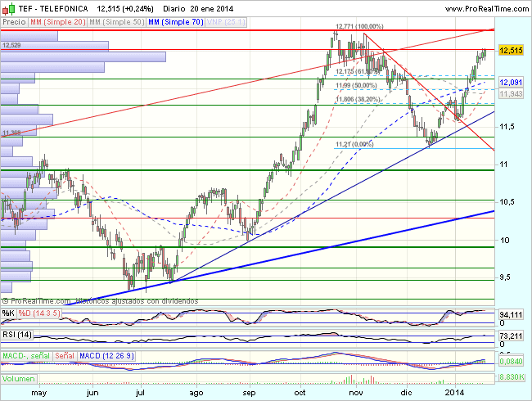Click the sep label on time axis
This screenshot has width=532, height=401.
pyautogui.click(x=249, y=393)
